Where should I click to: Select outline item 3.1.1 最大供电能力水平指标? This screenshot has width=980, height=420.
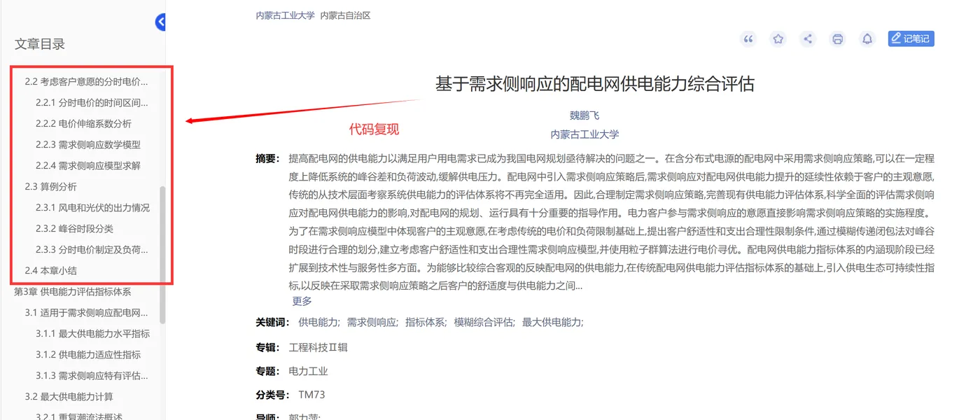click(92, 333)
